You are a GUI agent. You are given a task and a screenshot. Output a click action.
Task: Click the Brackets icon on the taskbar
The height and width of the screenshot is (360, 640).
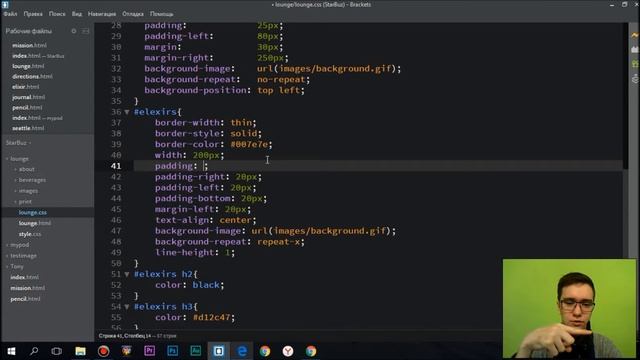coord(219,351)
